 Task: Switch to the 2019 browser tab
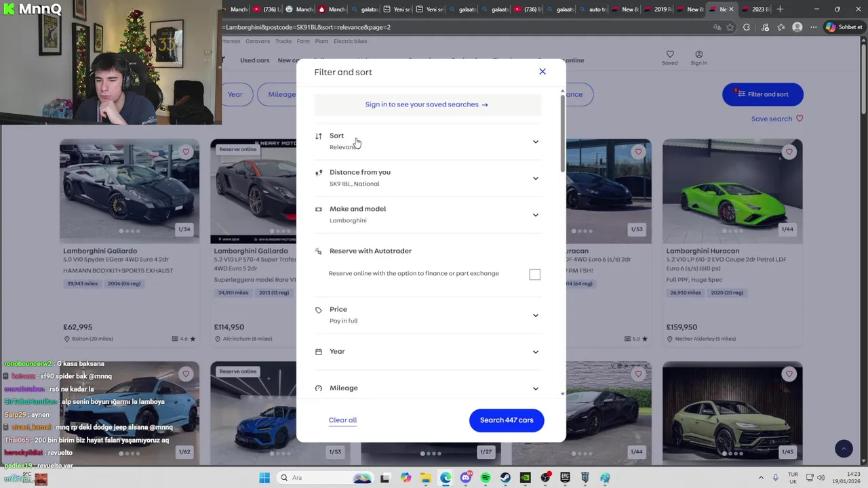pos(658,9)
